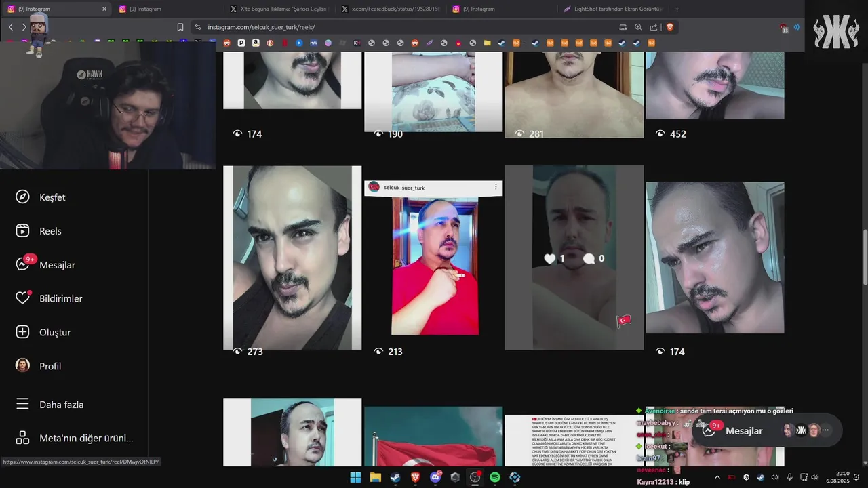Open the reel with 281 views

(574, 94)
